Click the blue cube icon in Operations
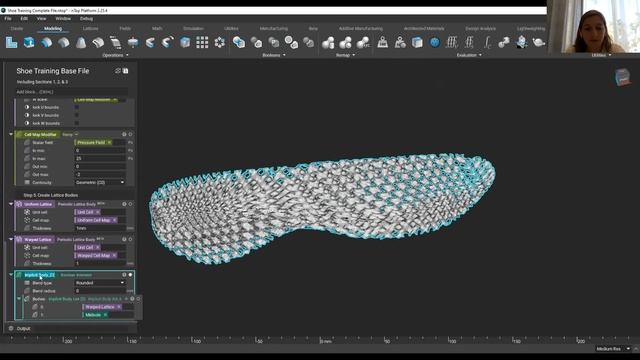This screenshot has height=360, width=640. (x=185, y=42)
